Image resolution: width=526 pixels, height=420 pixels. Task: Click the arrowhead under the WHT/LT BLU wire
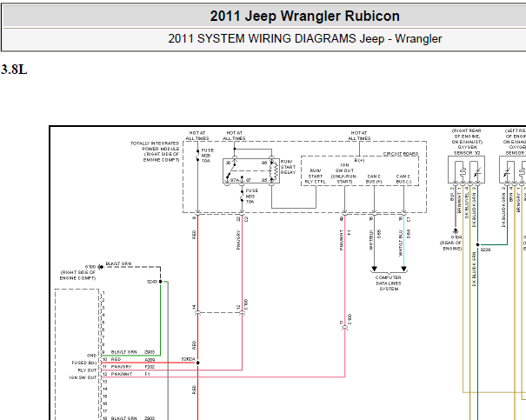pyautogui.click(x=404, y=269)
